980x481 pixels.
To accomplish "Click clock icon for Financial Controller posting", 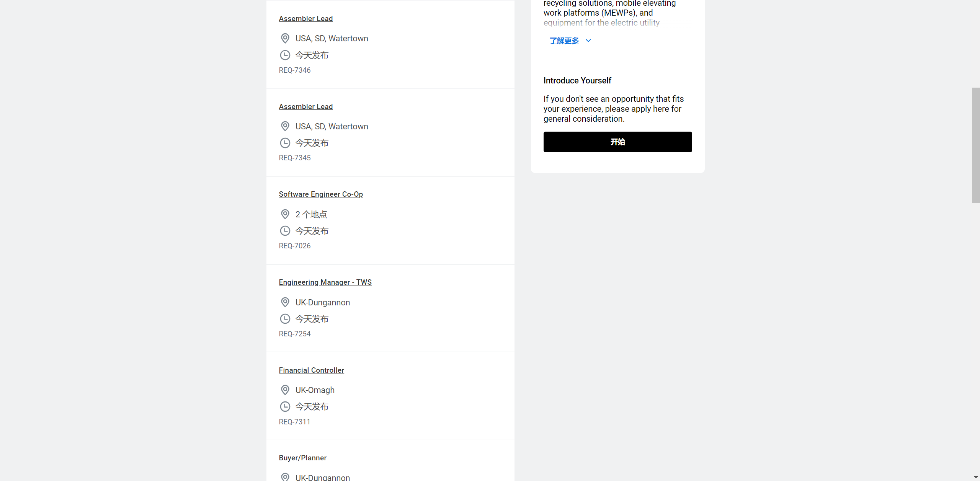I will coord(285,406).
